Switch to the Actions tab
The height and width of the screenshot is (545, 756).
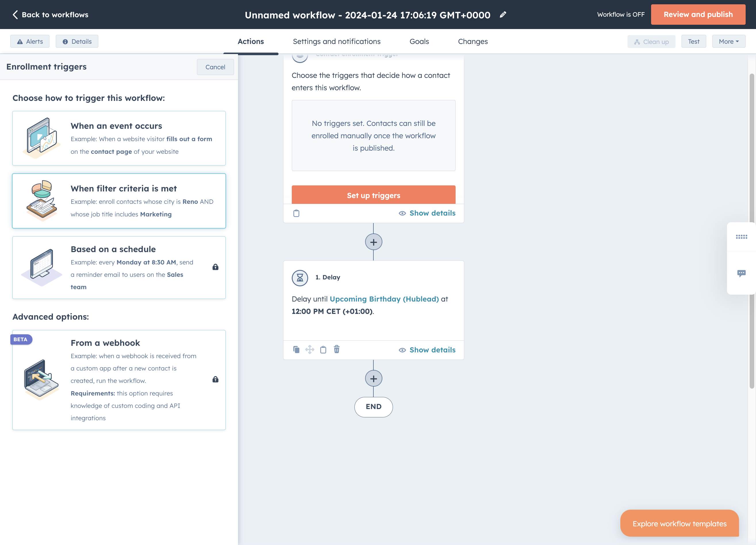pyautogui.click(x=251, y=41)
